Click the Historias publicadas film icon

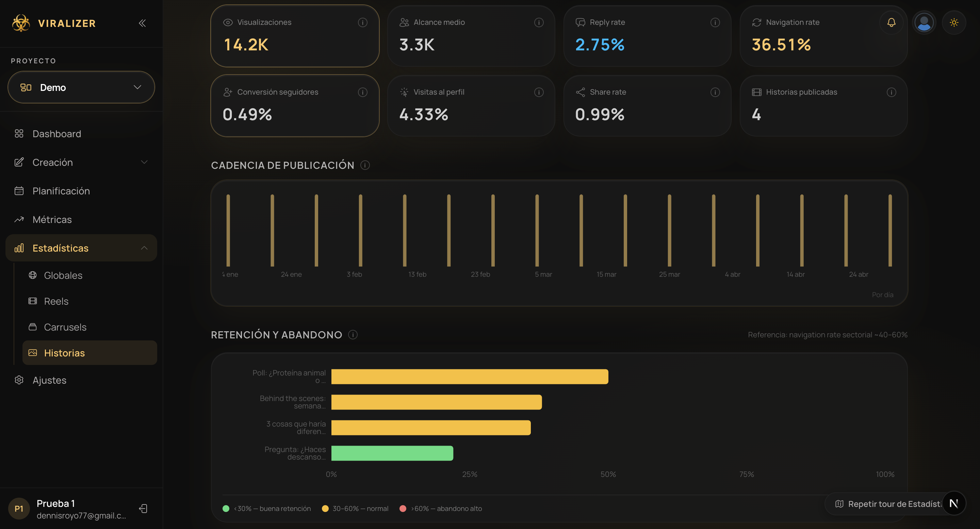coord(756,92)
